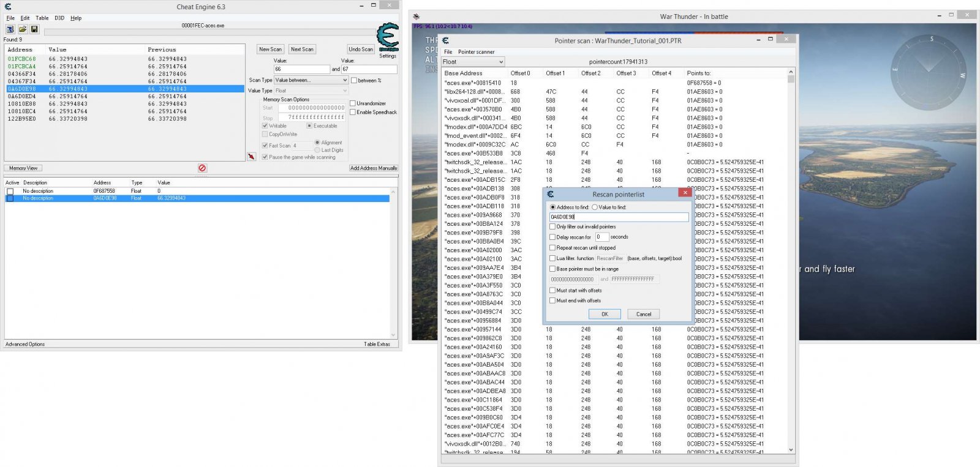Click the second value field containing 67

(369, 69)
